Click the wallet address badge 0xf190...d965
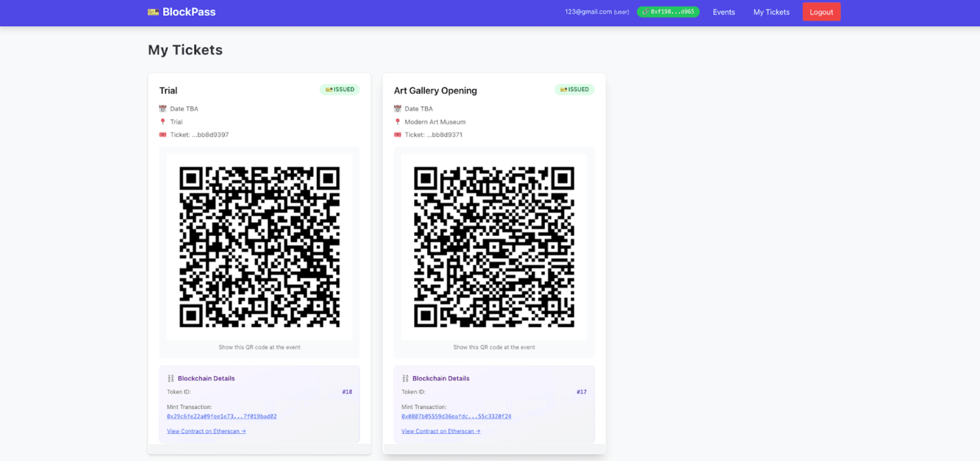Image resolution: width=980 pixels, height=461 pixels. point(667,11)
